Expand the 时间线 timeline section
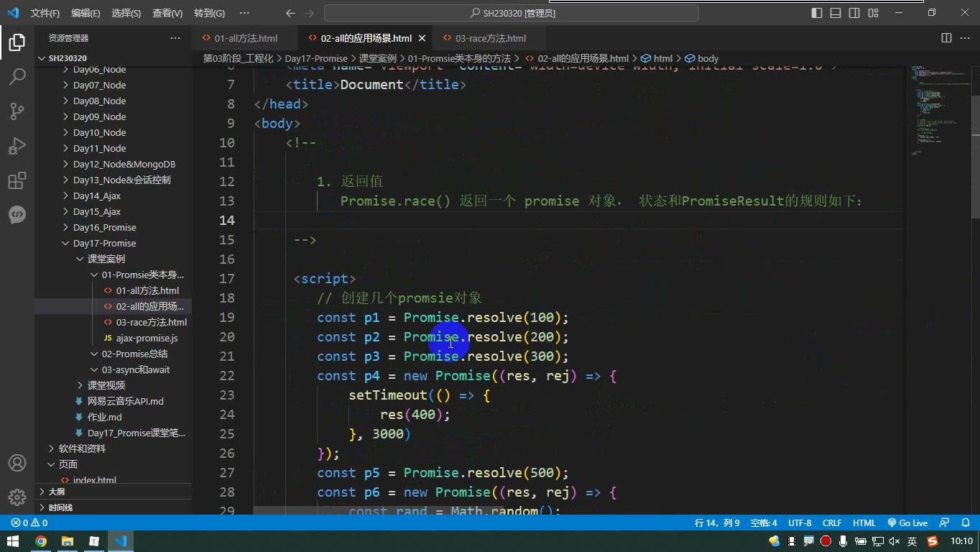 click(113, 507)
